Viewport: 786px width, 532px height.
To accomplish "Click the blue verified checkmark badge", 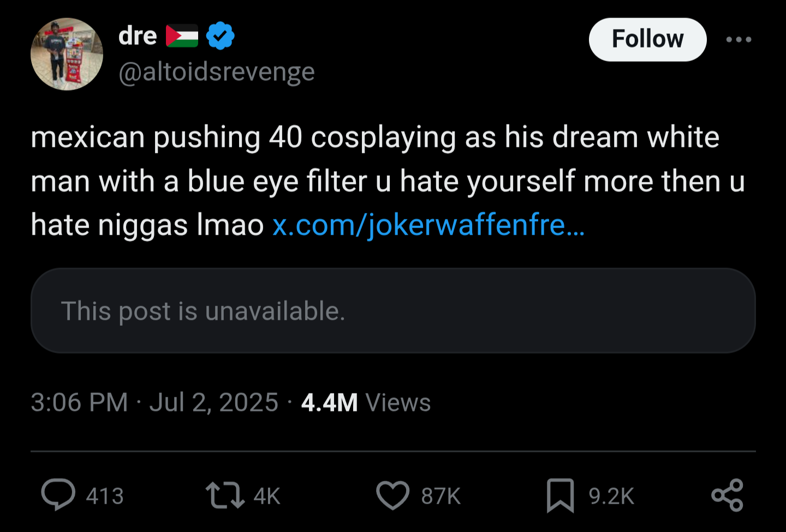I will [221, 36].
